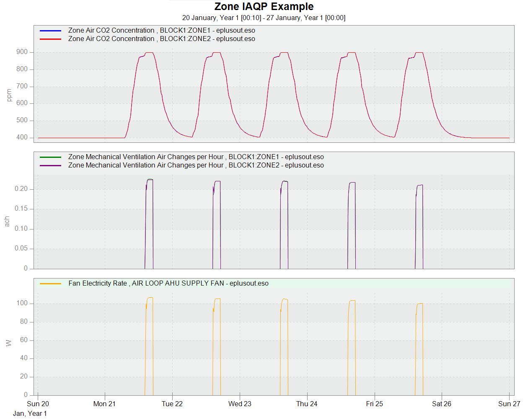Viewport: 528px width, 420px height.
Task: Click the green ZONE1 ventilation legend line
Action: click(x=50, y=157)
